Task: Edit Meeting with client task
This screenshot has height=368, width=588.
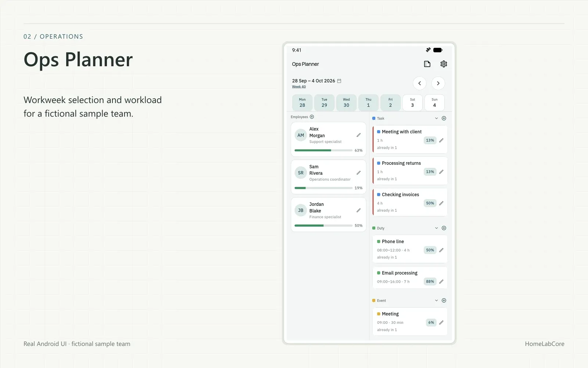Action: coord(441,140)
